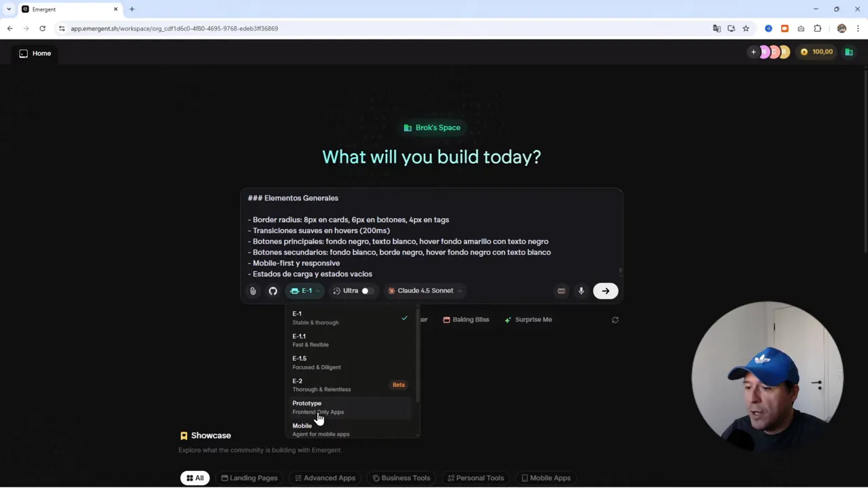Open Brok's Space
868x488 pixels.
pyautogui.click(x=432, y=127)
